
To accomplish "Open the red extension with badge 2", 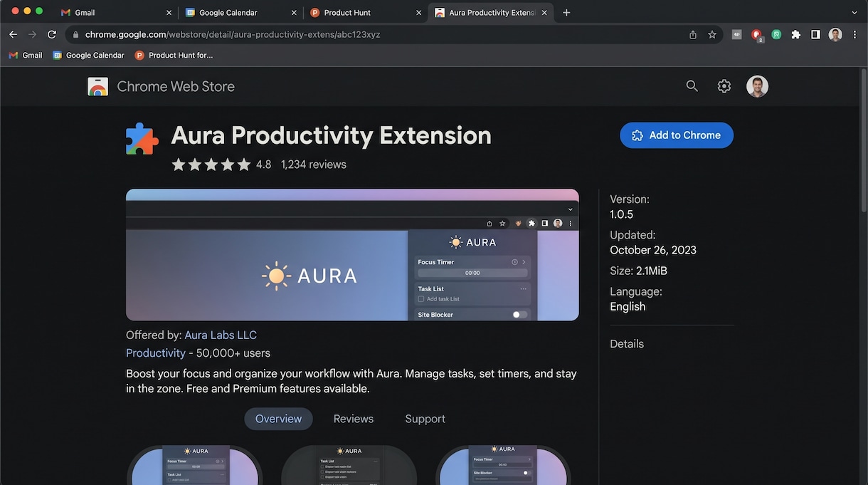I will coord(757,35).
